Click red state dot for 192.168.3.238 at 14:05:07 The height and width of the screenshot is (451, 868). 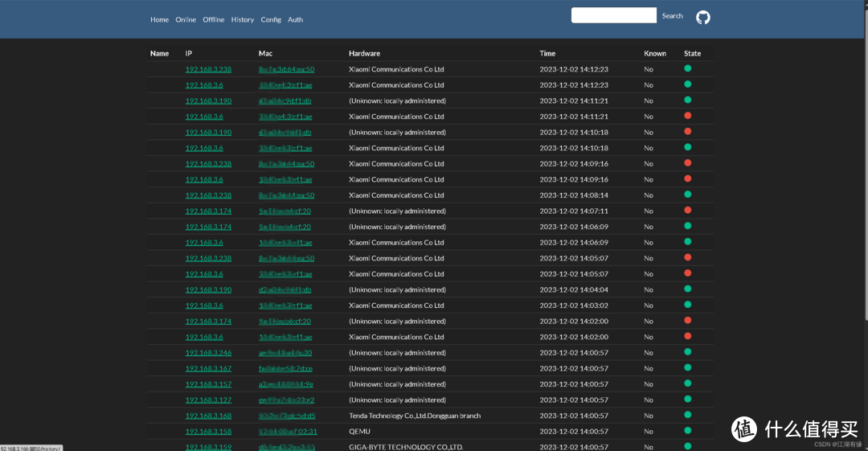point(687,257)
